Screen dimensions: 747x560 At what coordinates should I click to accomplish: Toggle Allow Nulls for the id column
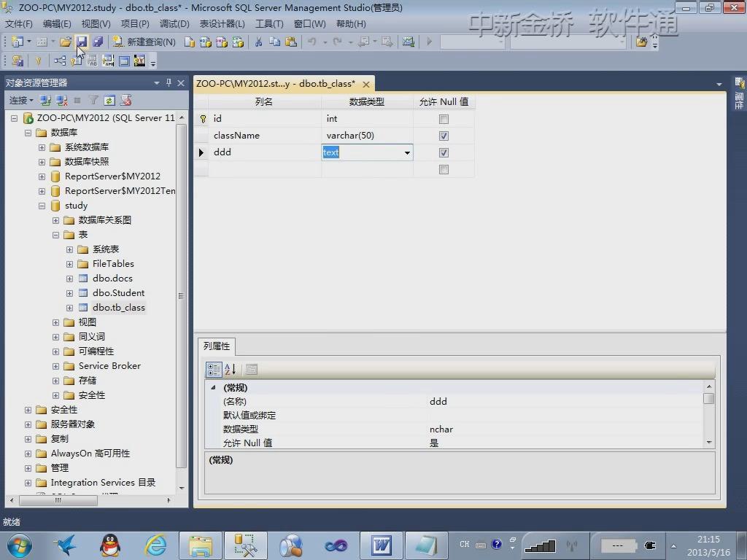[x=444, y=119]
